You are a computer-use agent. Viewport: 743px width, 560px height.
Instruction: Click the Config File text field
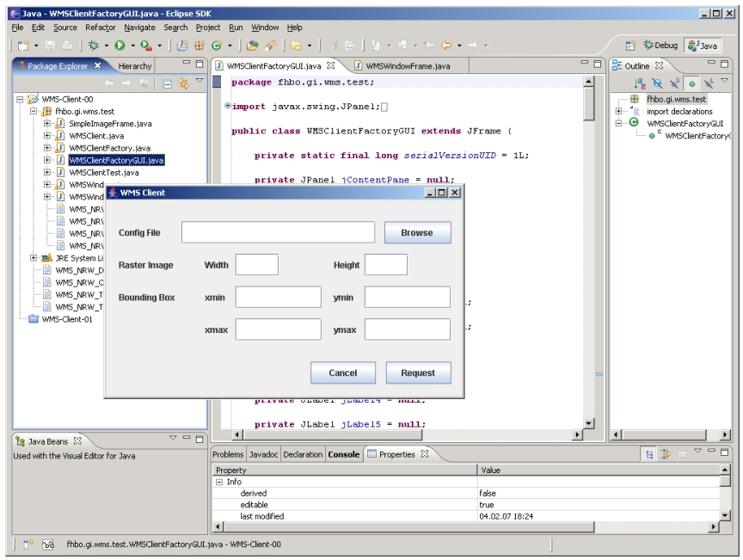(278, 232)
